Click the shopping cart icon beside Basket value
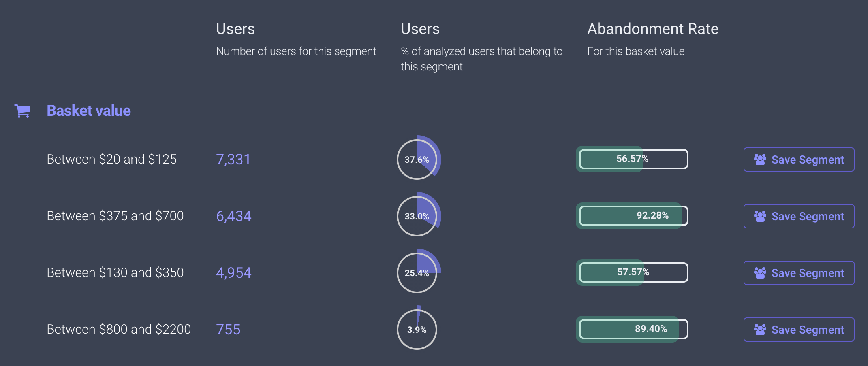The height and width of the screenshot is (366, 868). (22, 111)
